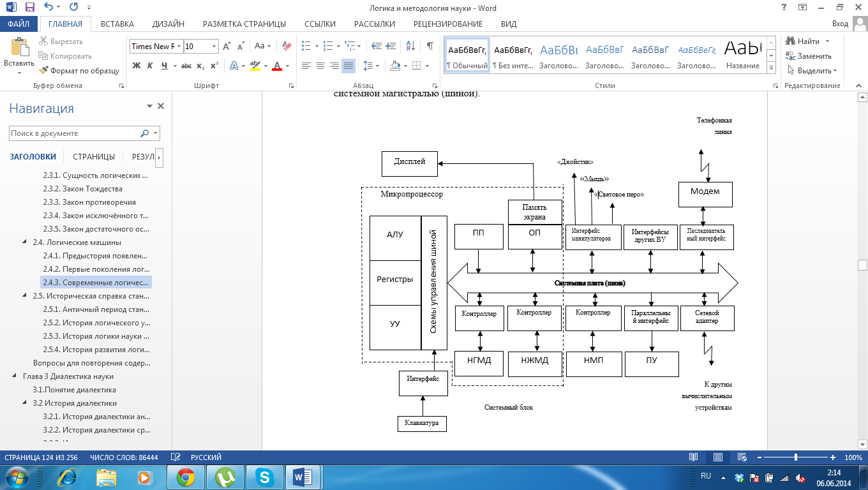Image resolution: width=868 pixels, height=490 pixels.
Task: Apply subscript formatting
Action: [200, 66]
